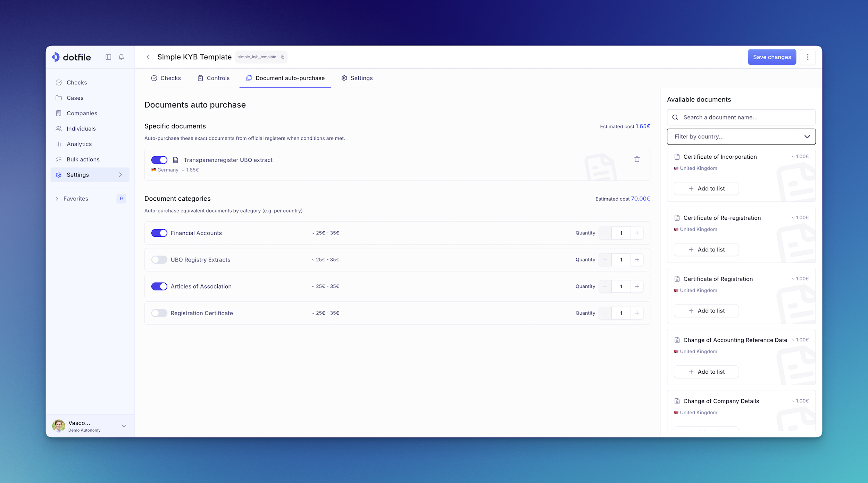Image resolution: width=868 pixels, height=483 pixels.
Task: Disable the Transparenzregister UBO extract toggle
Action: point(159,160)
